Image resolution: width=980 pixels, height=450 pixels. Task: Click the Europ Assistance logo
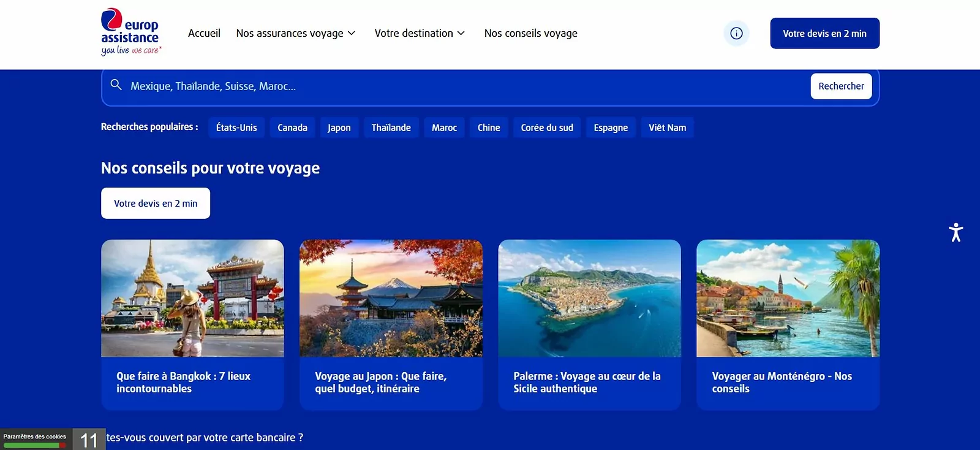[x=131, y=32]
